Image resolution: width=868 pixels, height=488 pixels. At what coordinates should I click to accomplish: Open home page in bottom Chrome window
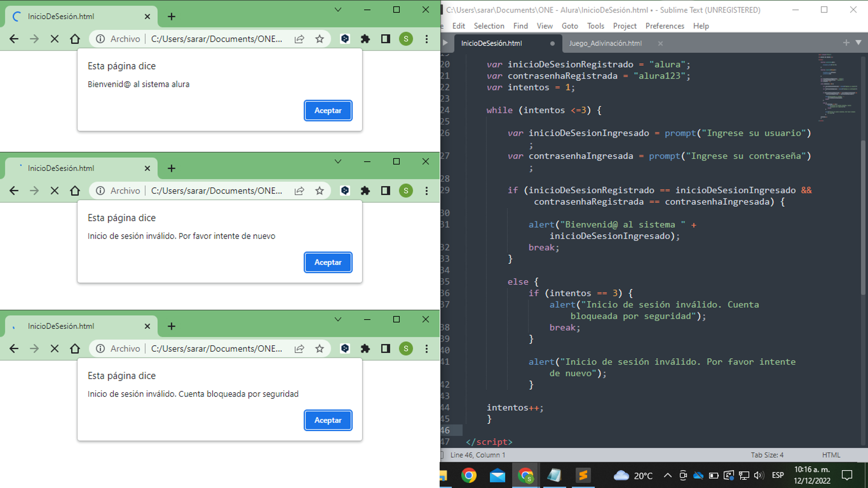click(x=75, y=349)
